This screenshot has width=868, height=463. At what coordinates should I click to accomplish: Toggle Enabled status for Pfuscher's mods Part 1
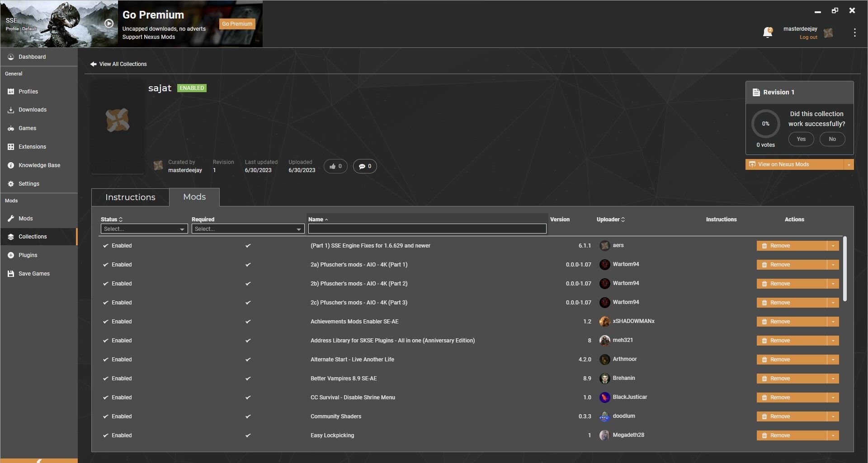117,265
